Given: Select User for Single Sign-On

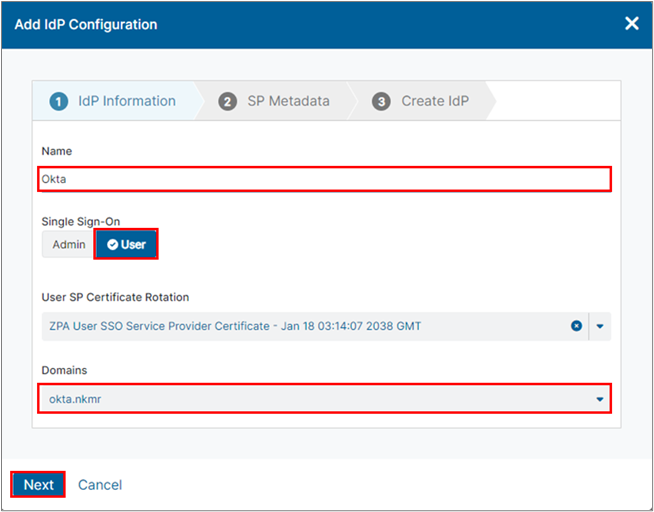Looking at the screenshot, I should tap(126, 244).
